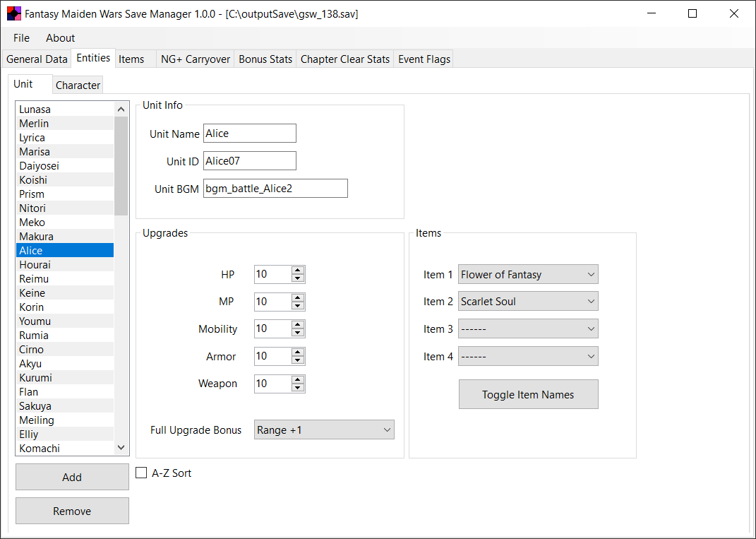Image resolution: width=756 pixels, height=539 pixels.
Task: Decrease the Mobility upgrade value
Action: 298,333
